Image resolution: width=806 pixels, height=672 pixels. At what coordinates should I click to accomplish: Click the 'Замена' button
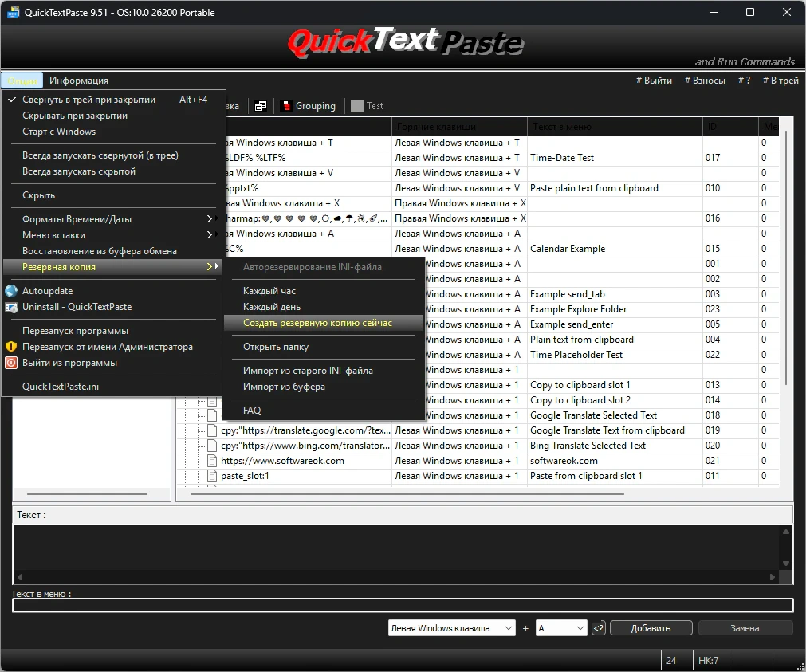(x=745, y=628)
